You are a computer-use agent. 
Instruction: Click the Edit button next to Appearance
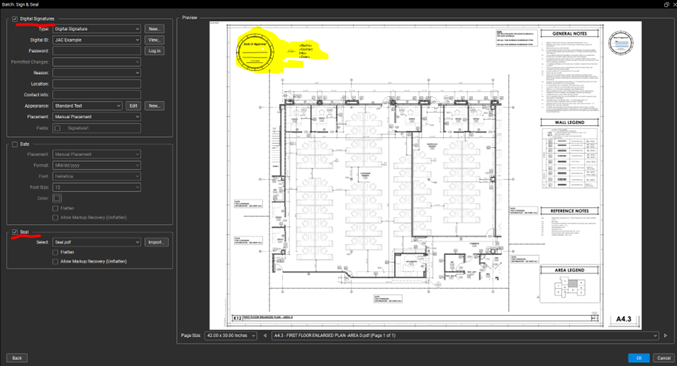pyautogui.click(x=133, y=106)
